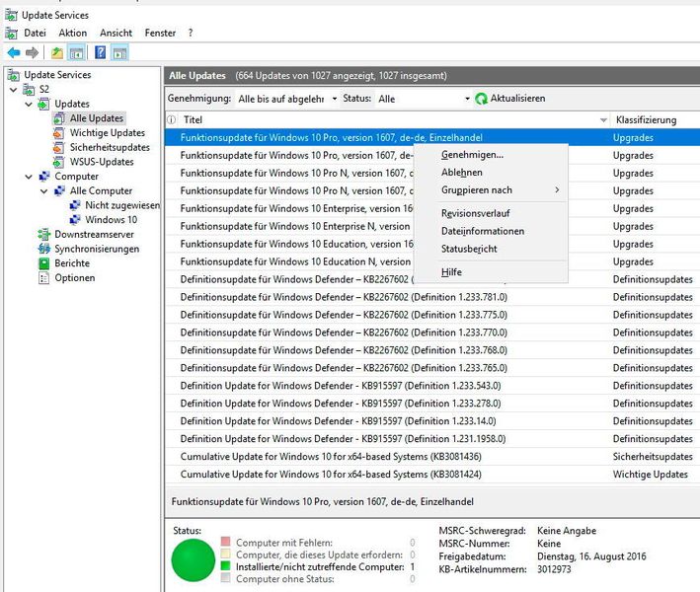Choose Hilfe in context menu
Image resolution: width=700 pixels, height=592 pixels.
(x=491, y=272)
